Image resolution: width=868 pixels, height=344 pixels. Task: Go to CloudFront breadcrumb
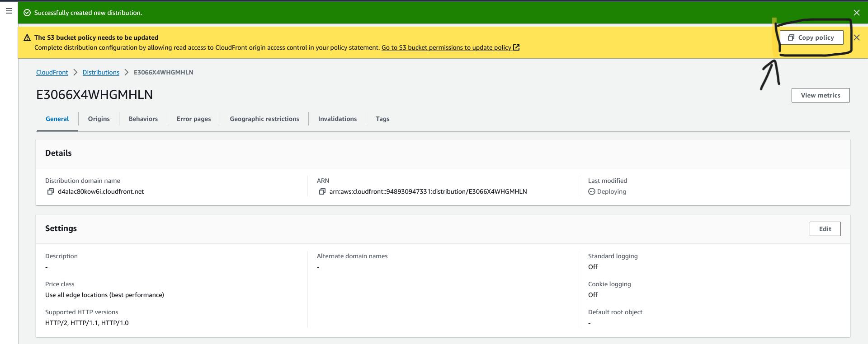[52, 72]
